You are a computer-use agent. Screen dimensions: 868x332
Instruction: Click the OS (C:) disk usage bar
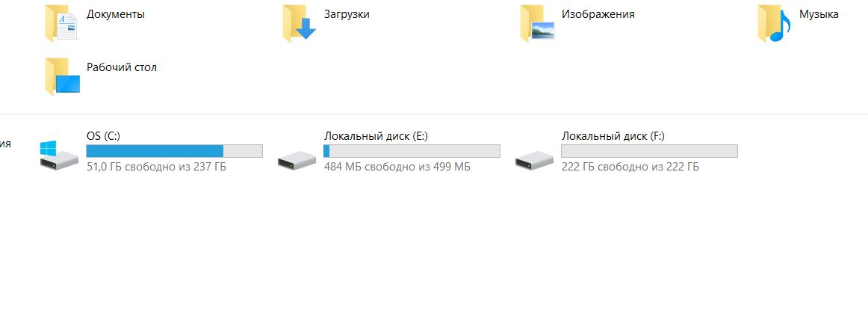(174, 151)
